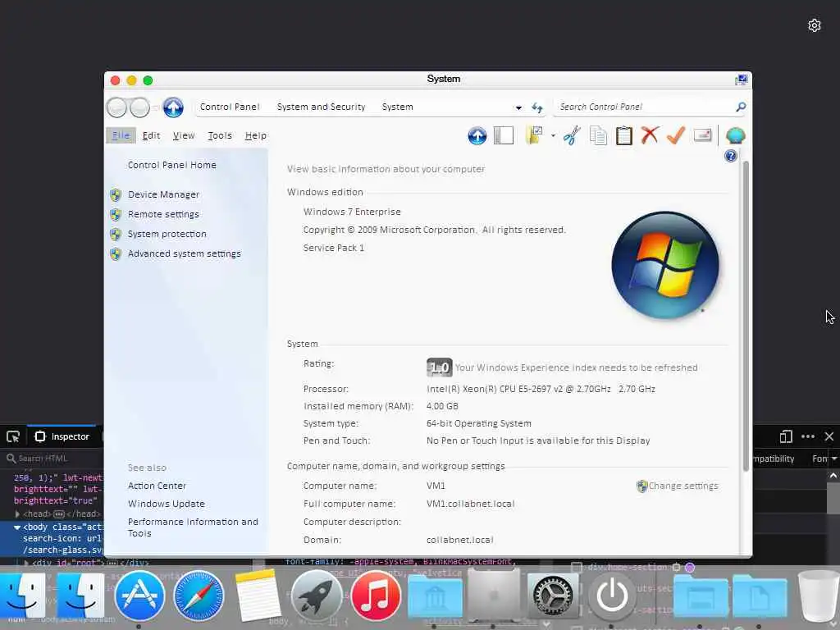Collapse the body node in devtools tree
This screenshot has height=630, width=840.
click(x=17, y=527)
